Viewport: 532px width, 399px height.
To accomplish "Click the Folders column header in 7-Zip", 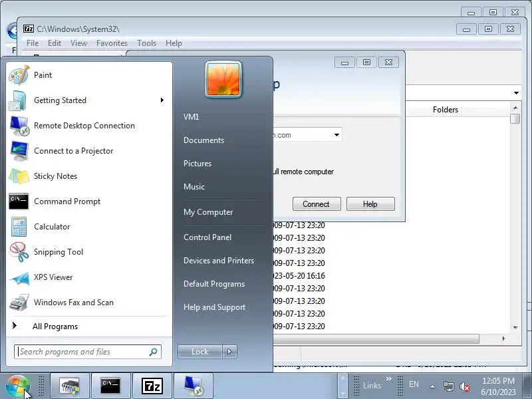I will point(445,110).
